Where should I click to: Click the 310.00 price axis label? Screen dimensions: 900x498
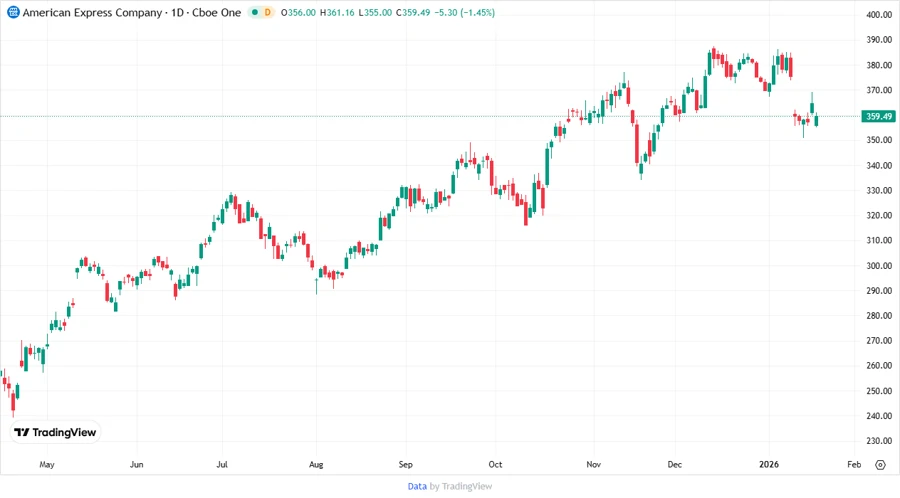coord(879,240)
